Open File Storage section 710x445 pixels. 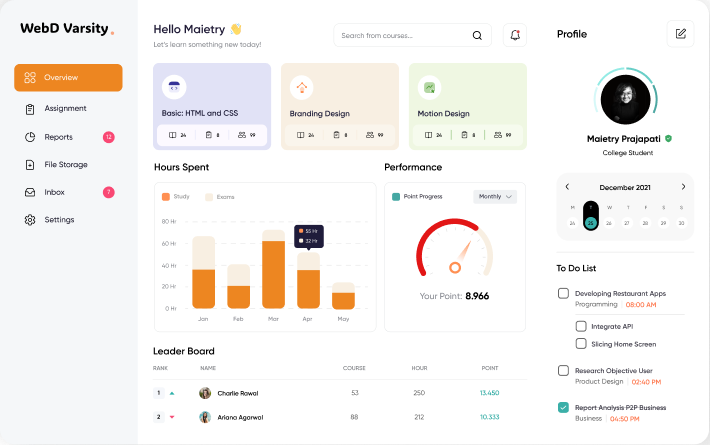coord(68,165)
